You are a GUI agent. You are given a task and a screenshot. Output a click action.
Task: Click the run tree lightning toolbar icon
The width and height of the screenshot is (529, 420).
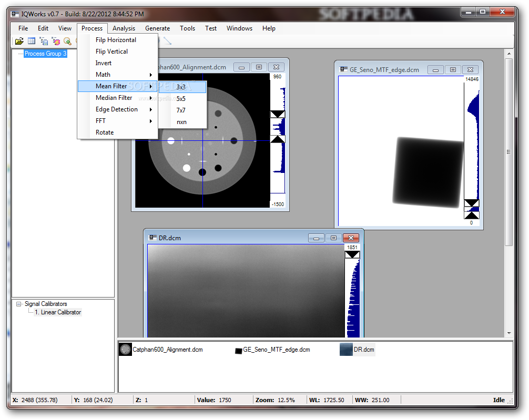click(x=56, y=41)
